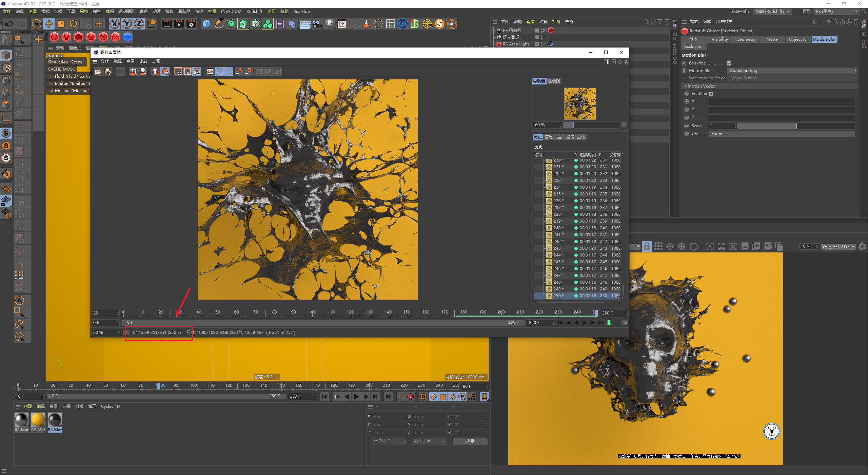This screenshot has width=868, height=475.
Task: Click the QR plugin icon
Action: pos(403,24)
